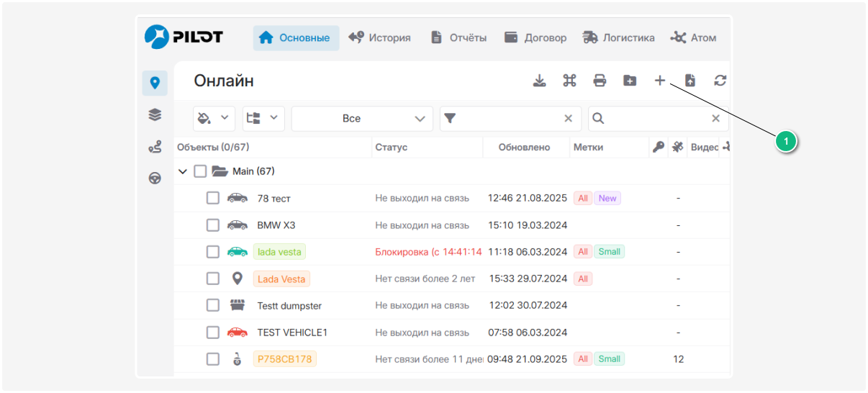
Task: Click the Small tag on lada vesta
Action: (609, 252)
